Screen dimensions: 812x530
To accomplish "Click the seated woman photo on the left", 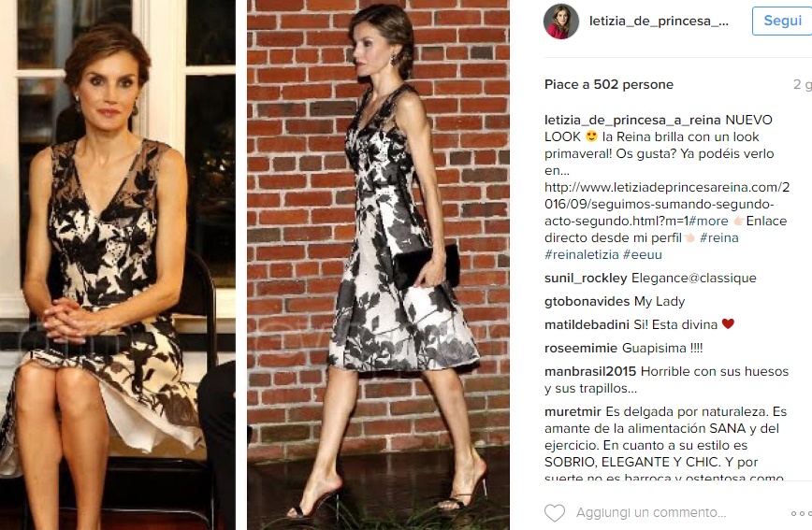I will pyautogui.click(x=118, y=265).
